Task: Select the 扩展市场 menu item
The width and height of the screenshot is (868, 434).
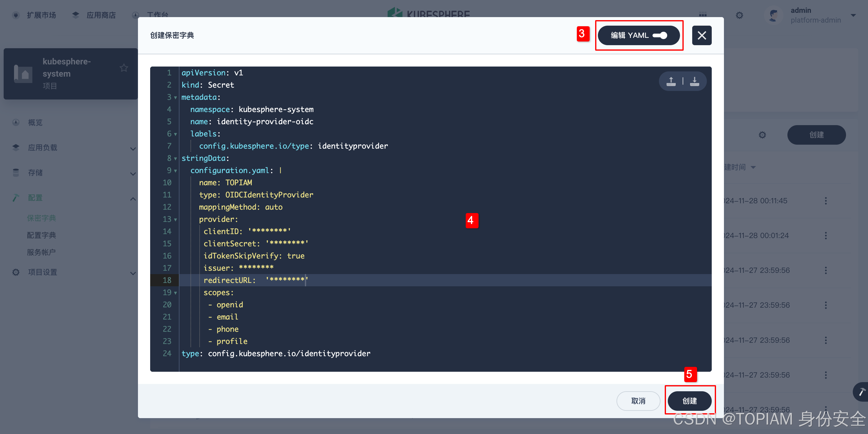Action: [41, 15]
